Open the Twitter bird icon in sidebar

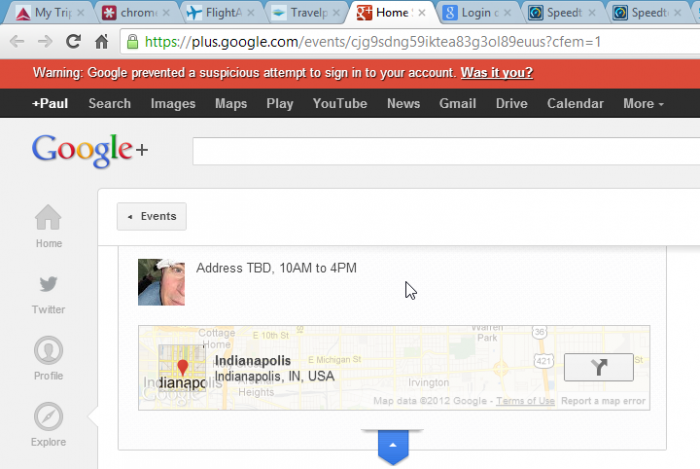click(x=48, y=284)
